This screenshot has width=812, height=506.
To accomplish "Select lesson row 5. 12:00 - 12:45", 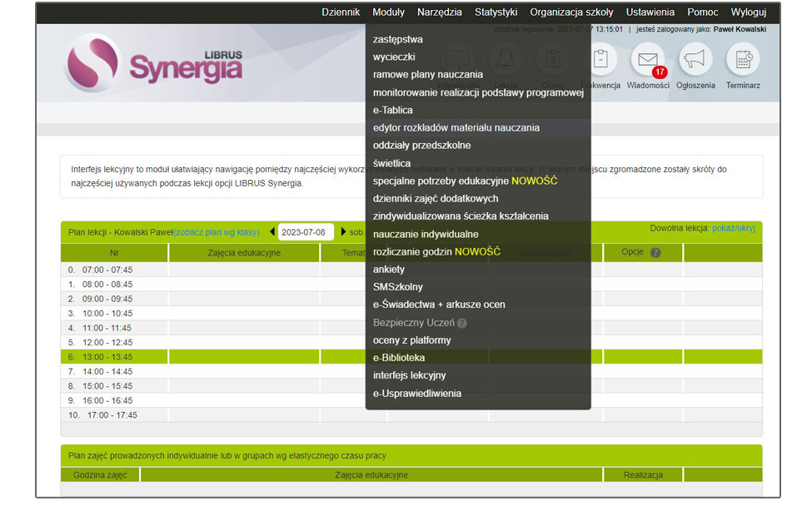I will click(411, 342).
